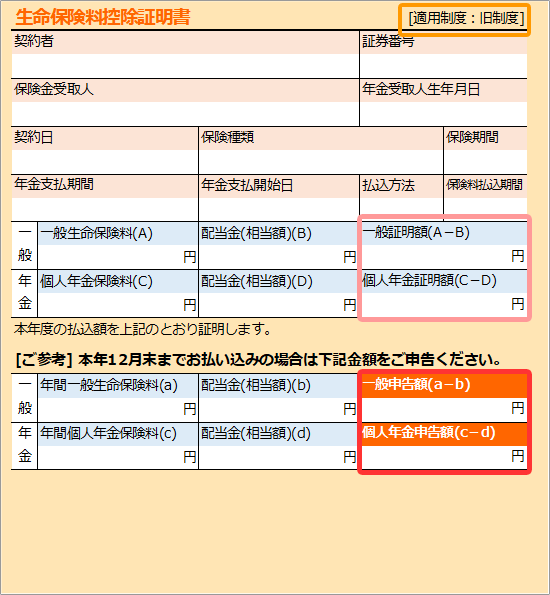Viewport: 550px width, 595px height.
Task: Click the 証券番号 field label
Action: [388, 41]
